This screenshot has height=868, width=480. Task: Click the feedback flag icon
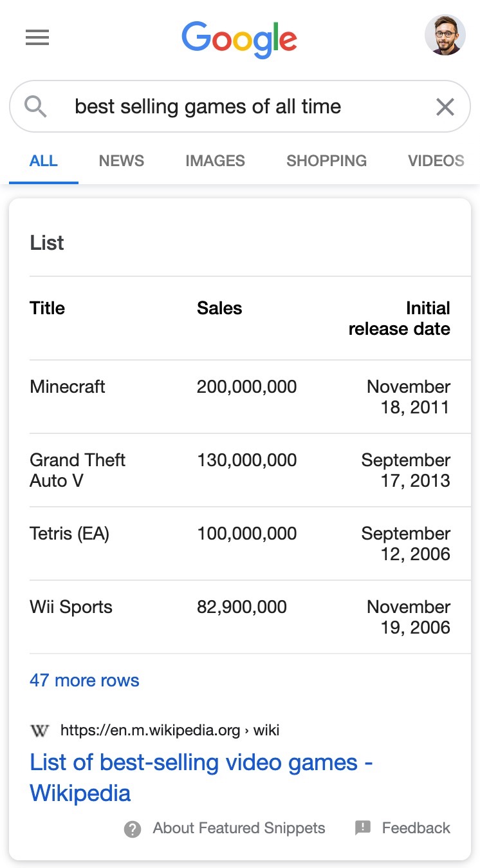(363, 828)
